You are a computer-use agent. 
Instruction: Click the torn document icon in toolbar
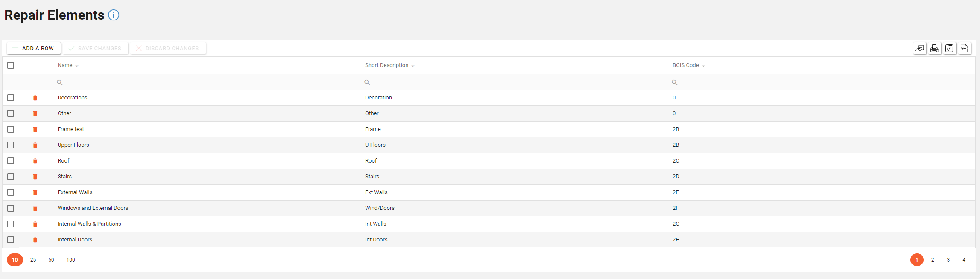(x=964, y=48)
